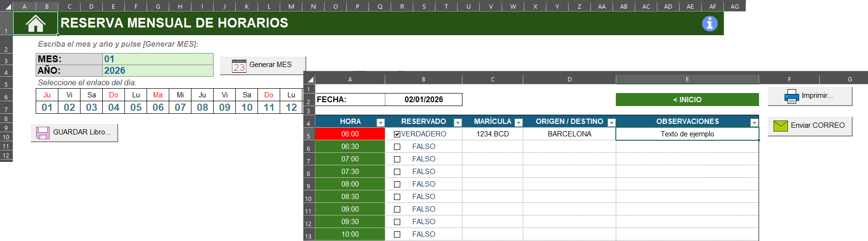The width and height of the screenshot is (868, 241).
Task: Click the calendar icon on Generar MES
Action: [239, 66]
